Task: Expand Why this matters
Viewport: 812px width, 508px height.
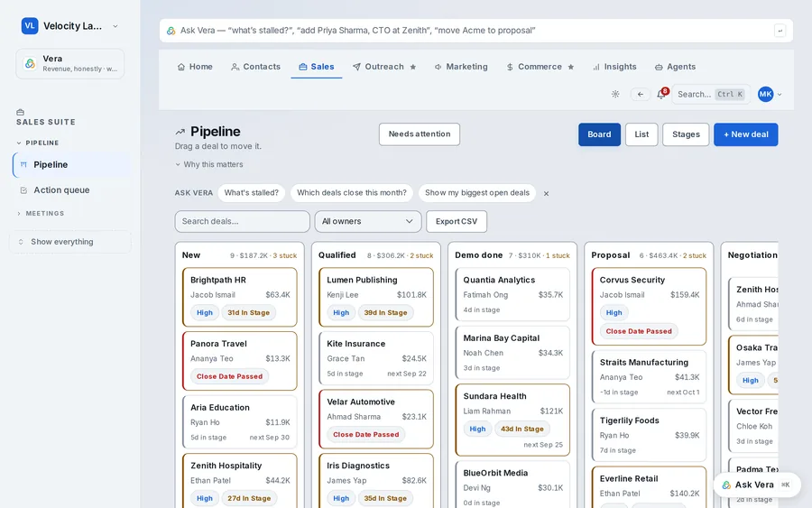Action: point(209,164)
